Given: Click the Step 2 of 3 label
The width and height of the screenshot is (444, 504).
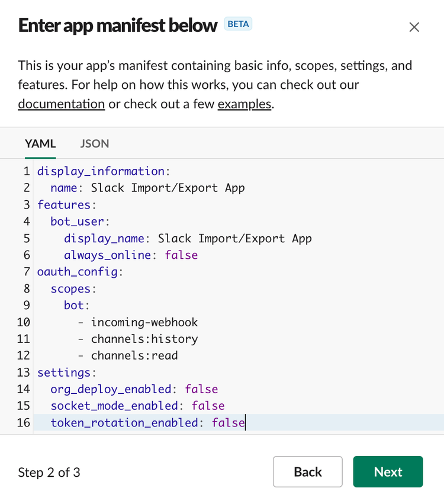Looking at the screenshot, I should click(x=48, y=472).
